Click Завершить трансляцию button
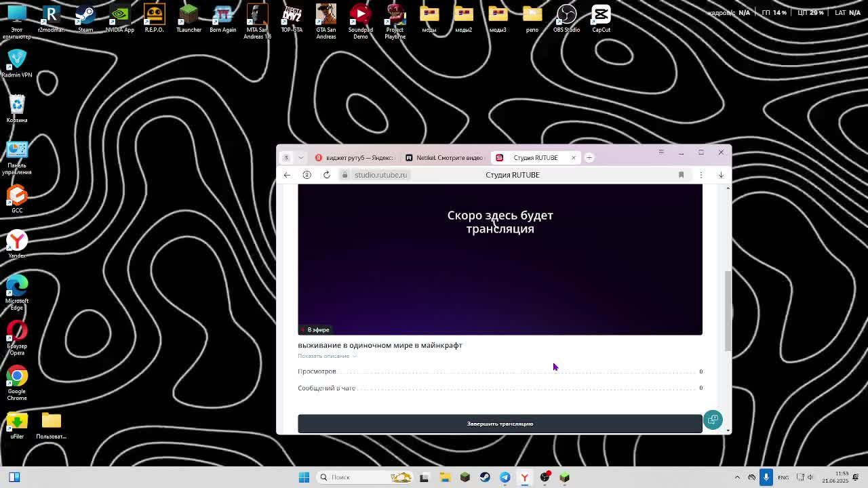This screenshot has width=868, height=488. 500,424
